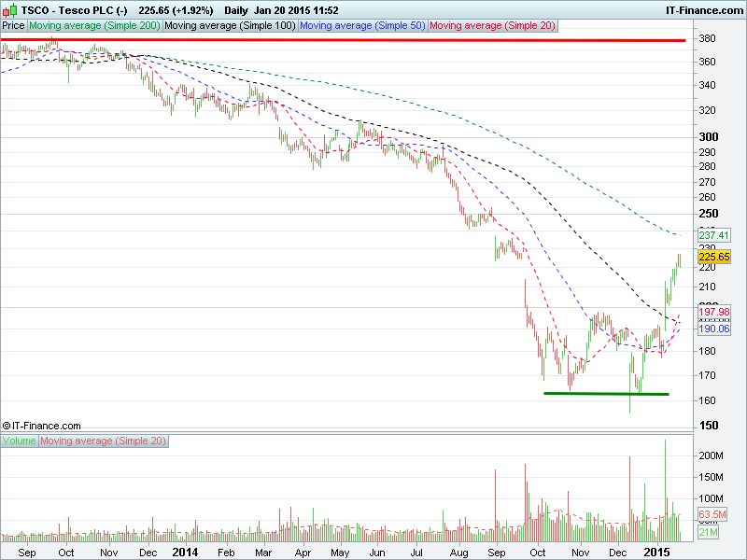Select the green horizontal support line
747x560 pixels.
pyautogui.click(x=606, y=393)
